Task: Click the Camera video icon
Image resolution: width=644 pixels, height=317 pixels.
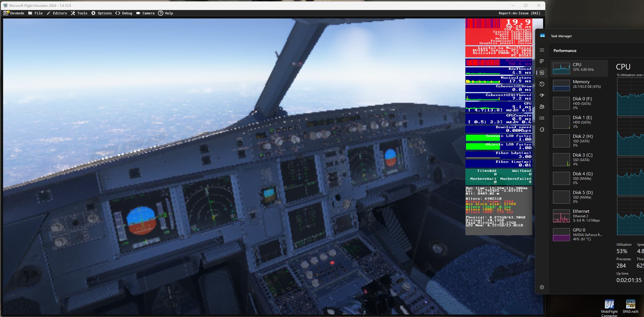Action: 138,13
